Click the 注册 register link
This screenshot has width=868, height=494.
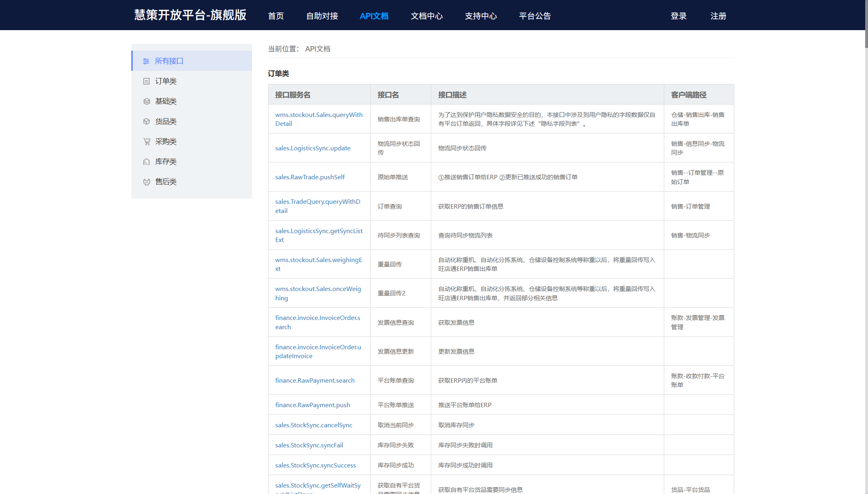click(718, 16)
